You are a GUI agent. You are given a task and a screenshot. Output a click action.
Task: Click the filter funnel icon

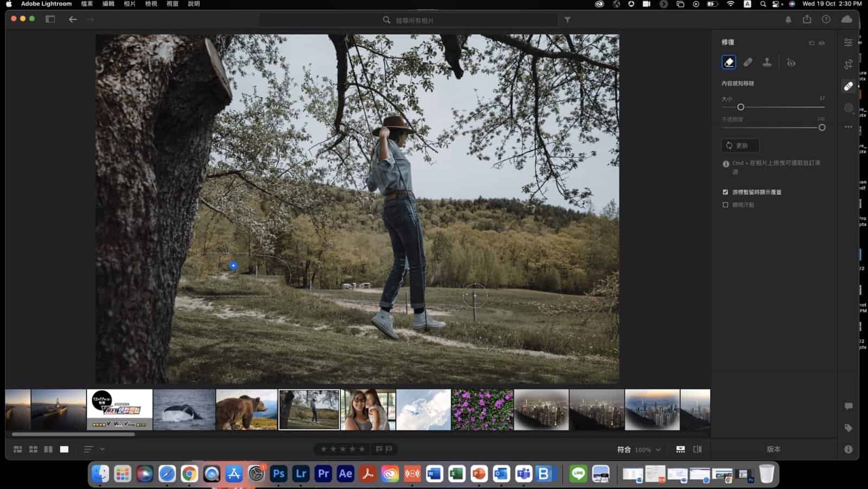tap(567, 20)
